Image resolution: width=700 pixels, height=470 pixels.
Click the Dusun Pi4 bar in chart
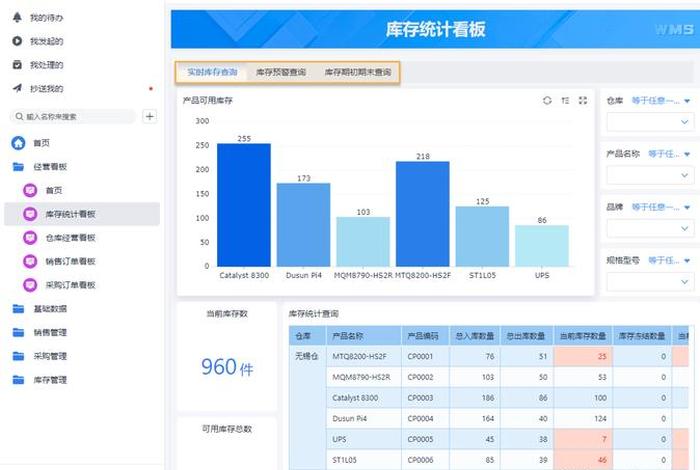pyautogui.click(x=304, y=225)
